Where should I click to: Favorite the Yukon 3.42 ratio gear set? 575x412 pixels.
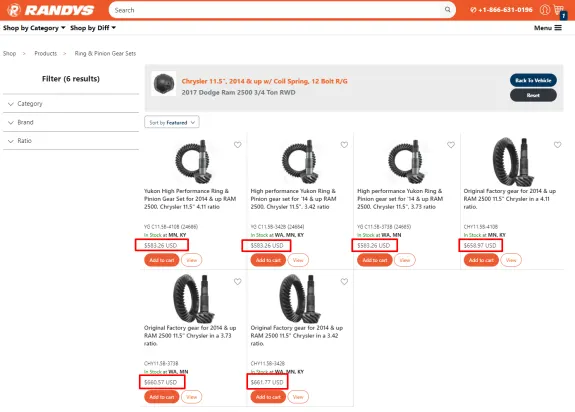pyautogui.click(x=344, y=145)
